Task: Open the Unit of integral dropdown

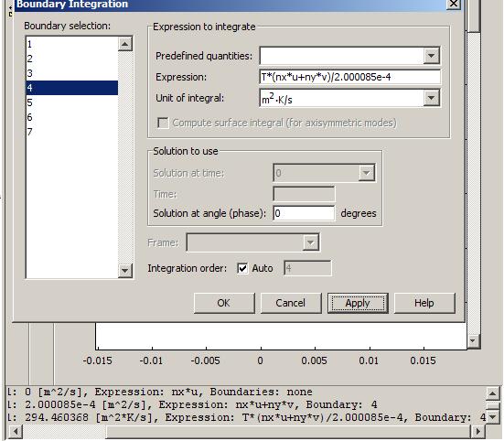Action: 432,98
